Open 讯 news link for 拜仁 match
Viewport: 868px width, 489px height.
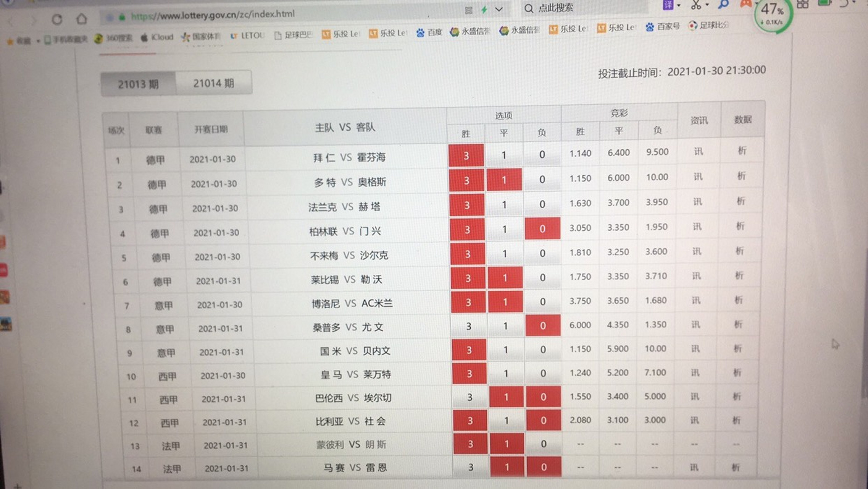coord(699,151)
